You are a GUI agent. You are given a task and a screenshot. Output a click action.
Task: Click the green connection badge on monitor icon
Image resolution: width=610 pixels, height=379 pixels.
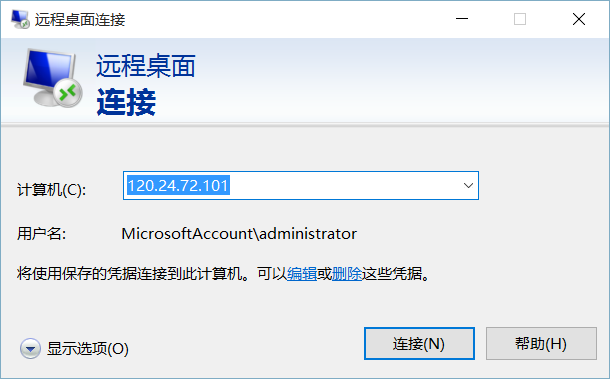(68, 93)
